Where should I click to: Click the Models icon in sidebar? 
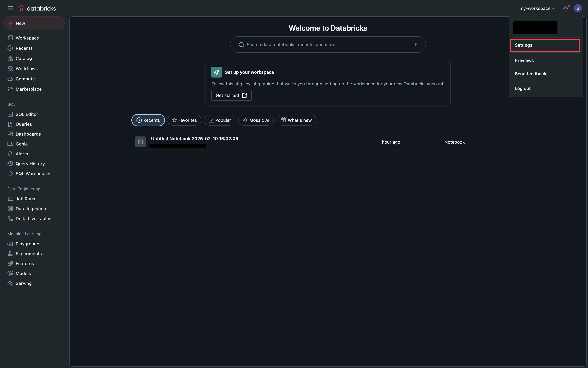pos(10,273)
